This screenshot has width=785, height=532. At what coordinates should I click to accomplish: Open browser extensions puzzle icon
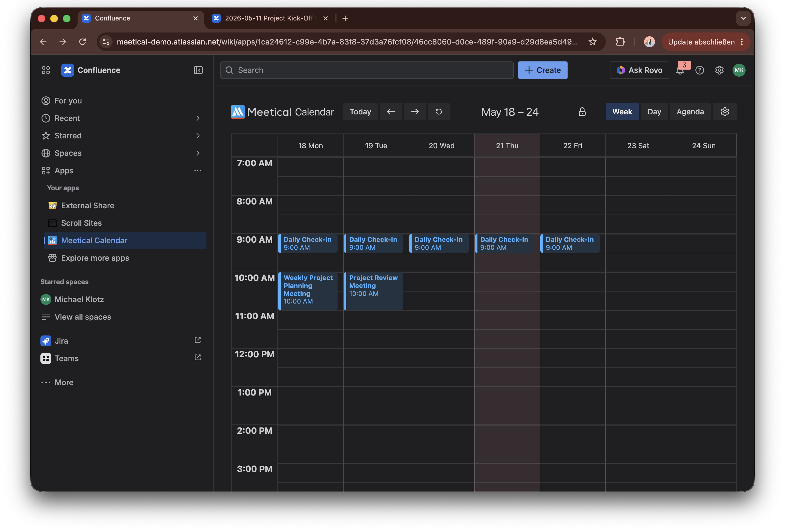point(620,42)
